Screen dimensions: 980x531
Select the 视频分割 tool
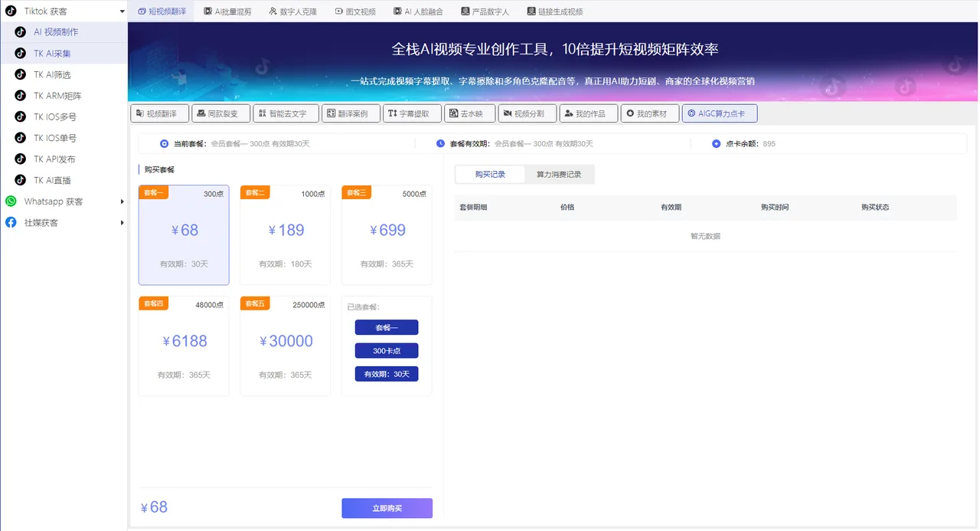tap(527, 113)
